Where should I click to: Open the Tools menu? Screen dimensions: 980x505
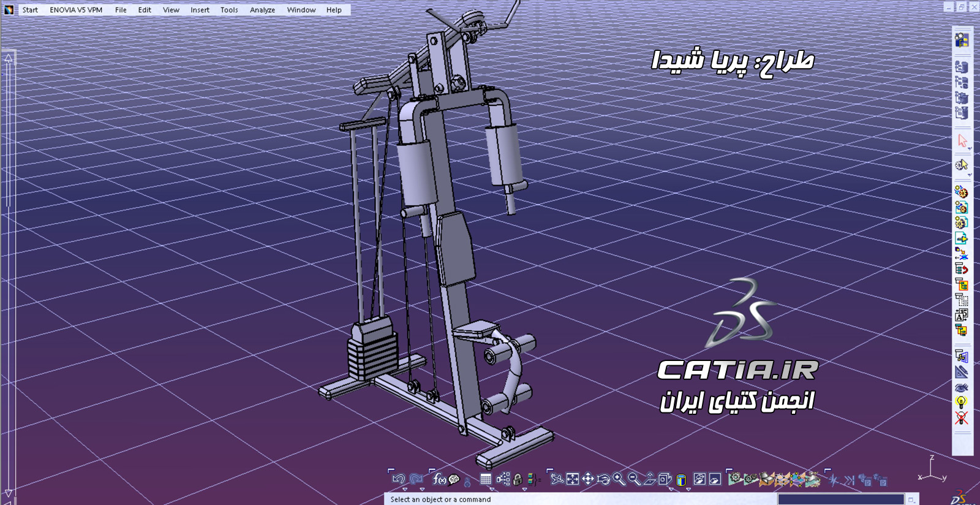pos(229,10)
